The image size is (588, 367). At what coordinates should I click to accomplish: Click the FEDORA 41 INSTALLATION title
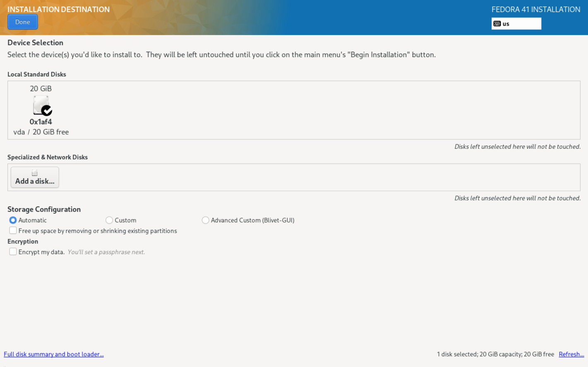pyautogui.click(x=536, y=10)
